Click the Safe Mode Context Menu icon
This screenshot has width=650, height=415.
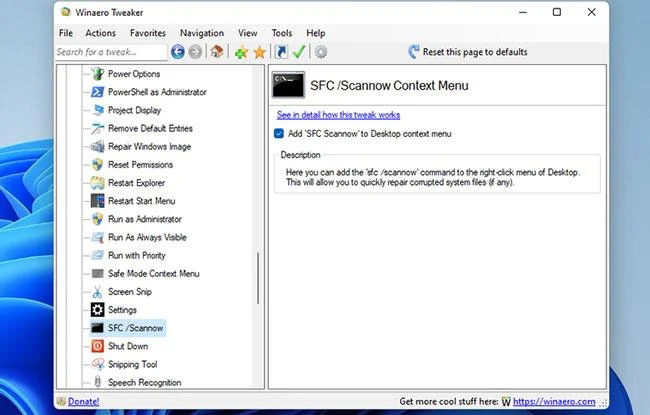pyautogui.click(x=98, y=274)
